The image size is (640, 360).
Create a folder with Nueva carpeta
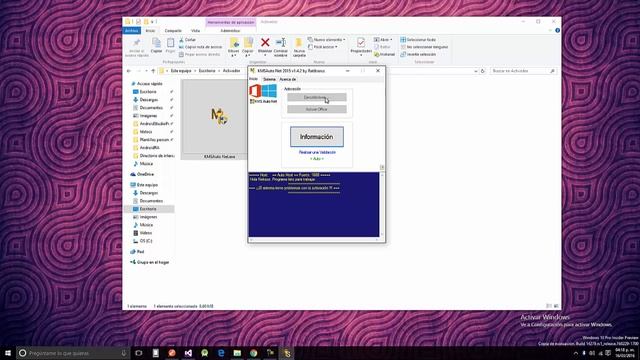pos(299,47)
